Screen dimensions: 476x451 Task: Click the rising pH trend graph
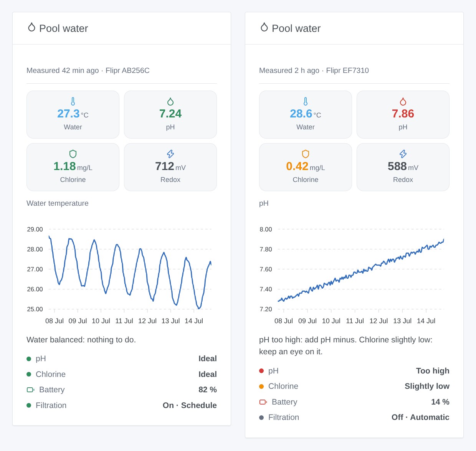click(361, 270)
